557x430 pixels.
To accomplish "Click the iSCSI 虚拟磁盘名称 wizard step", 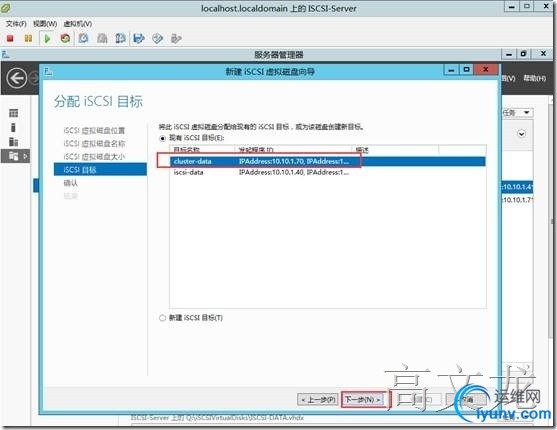I will (x=94, y=144).
